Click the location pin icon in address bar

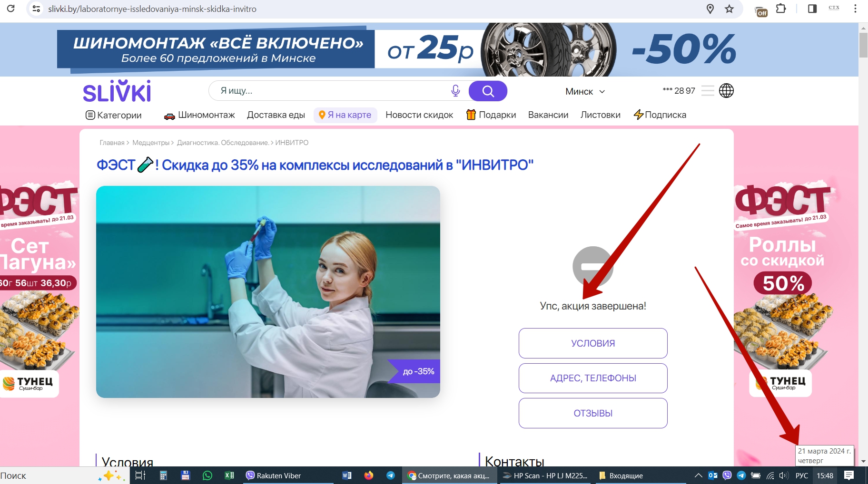[x=710, y=9]
